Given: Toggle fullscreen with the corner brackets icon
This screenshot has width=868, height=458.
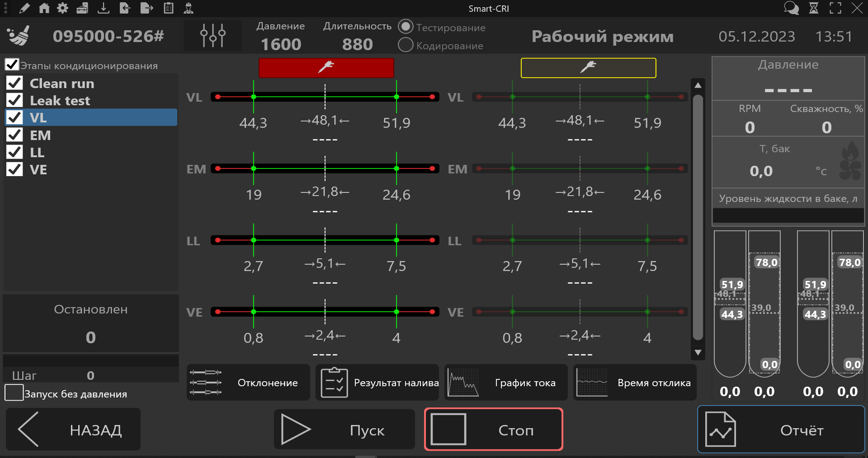Looking at the screenshot, I should pos(835,8).
